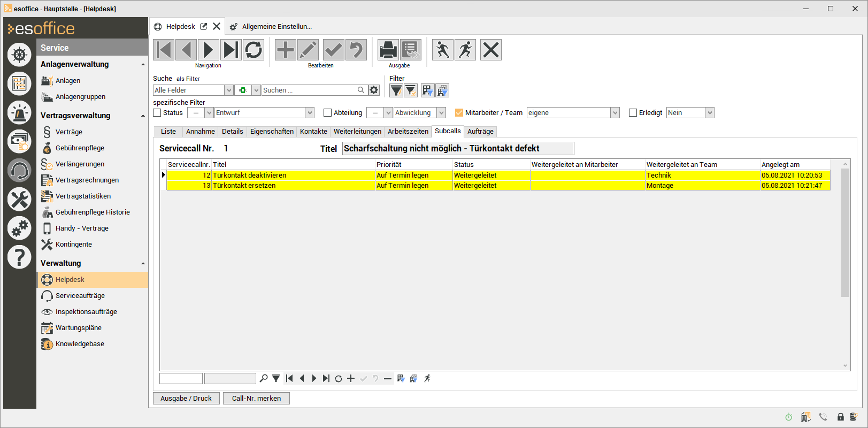Viewport: 868px width, 428px height.
Task: Open the wrench and screwdriver sidebar module
Action: pyautogui.click(x=19, y=199)
